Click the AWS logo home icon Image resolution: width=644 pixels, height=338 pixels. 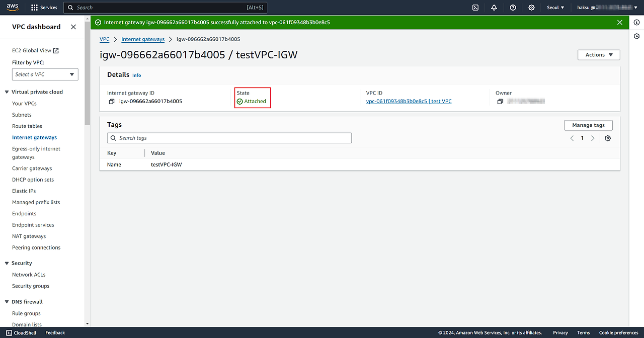[13, 7]
